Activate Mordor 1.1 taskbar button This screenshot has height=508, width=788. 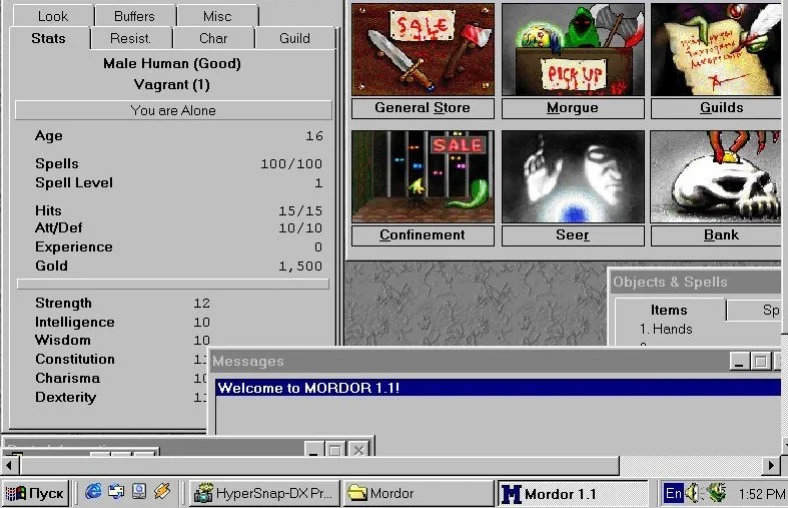pos(572,493)
